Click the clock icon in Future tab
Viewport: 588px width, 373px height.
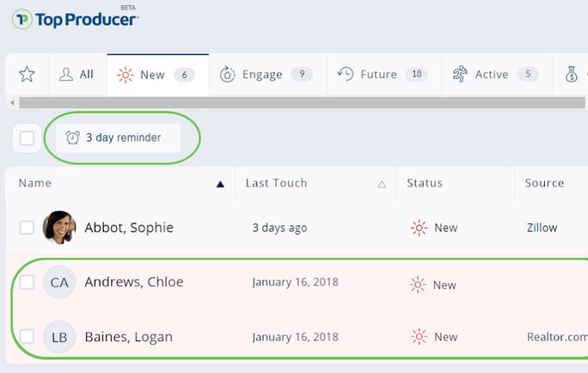[345, 74]
